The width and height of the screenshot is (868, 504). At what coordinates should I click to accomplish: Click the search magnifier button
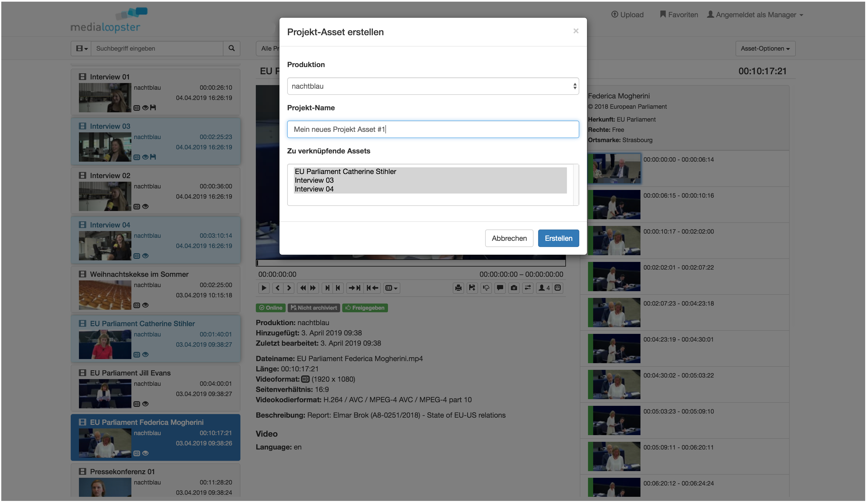click(231, 49)
